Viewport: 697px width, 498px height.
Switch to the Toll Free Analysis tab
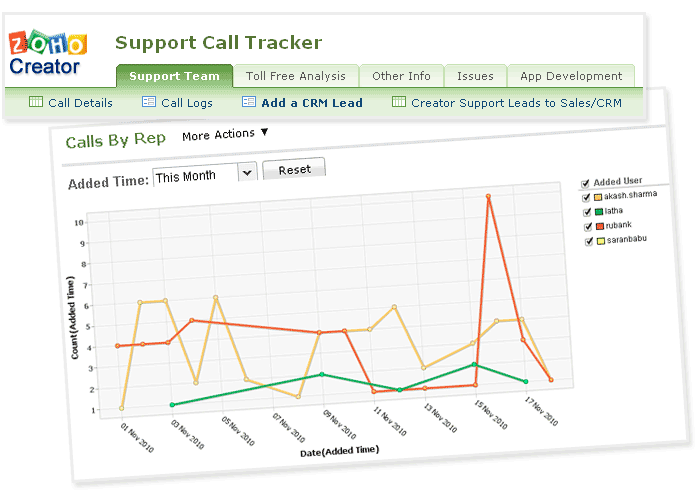coord(295,76)
